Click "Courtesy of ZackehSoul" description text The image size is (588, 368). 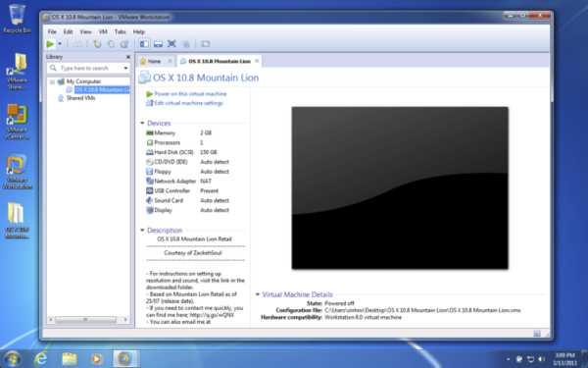coord(193,253)
